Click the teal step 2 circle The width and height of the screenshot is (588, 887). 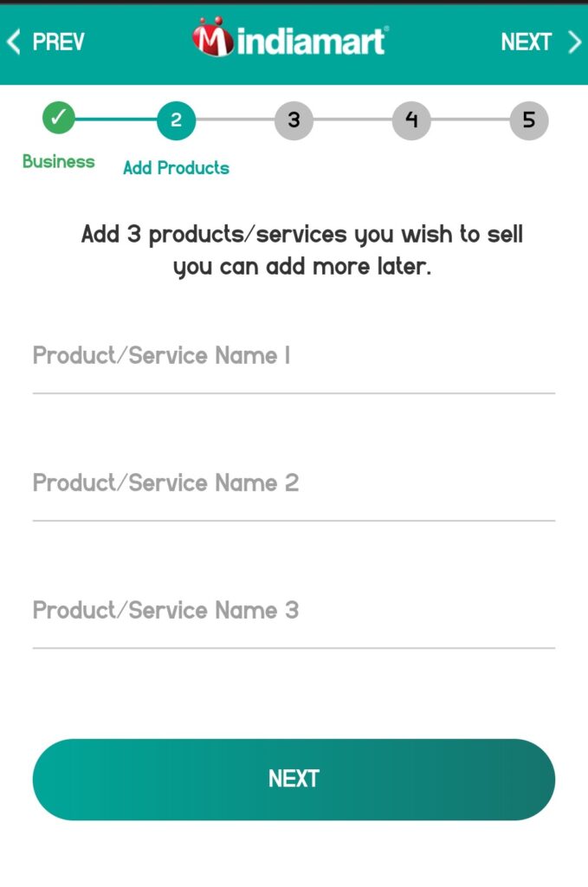point(176,120)
